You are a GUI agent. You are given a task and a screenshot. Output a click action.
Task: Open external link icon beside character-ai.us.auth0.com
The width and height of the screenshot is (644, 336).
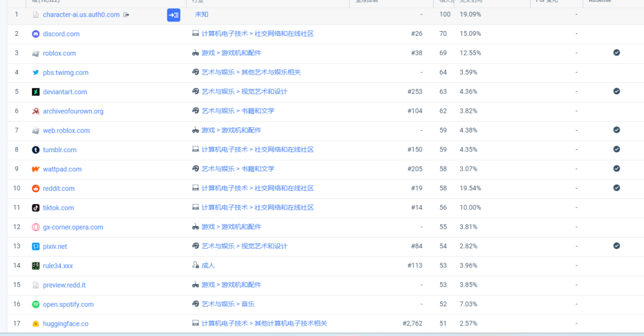point(126,15)
